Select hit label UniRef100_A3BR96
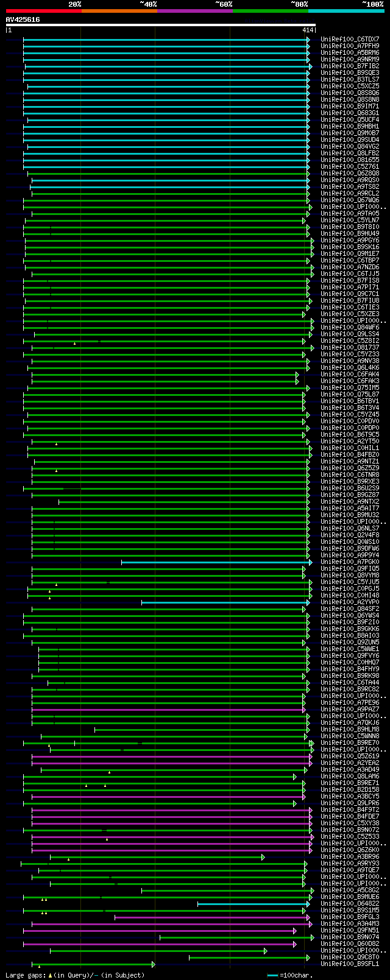The width and height of the screenshot is (390, 980). (350, 856)
